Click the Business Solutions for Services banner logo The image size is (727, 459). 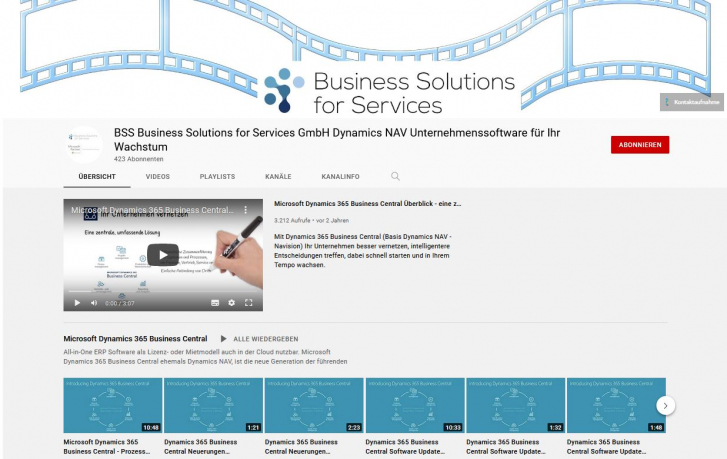point(389,92)
